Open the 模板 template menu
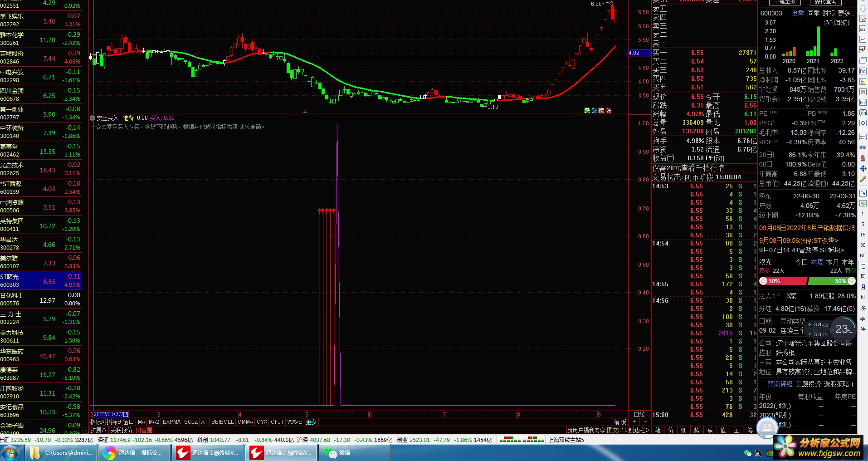 pyautogui.click(x=620, y=422)
